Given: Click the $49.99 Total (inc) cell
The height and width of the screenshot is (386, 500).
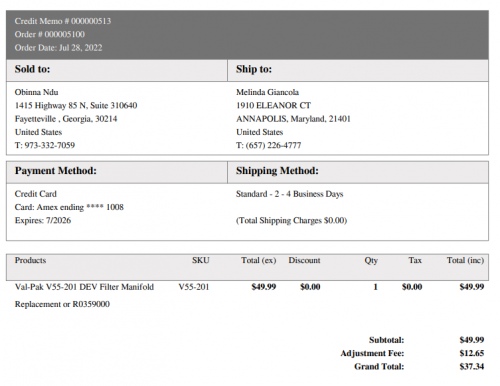Looking at the screenshot, I should 472,287.
